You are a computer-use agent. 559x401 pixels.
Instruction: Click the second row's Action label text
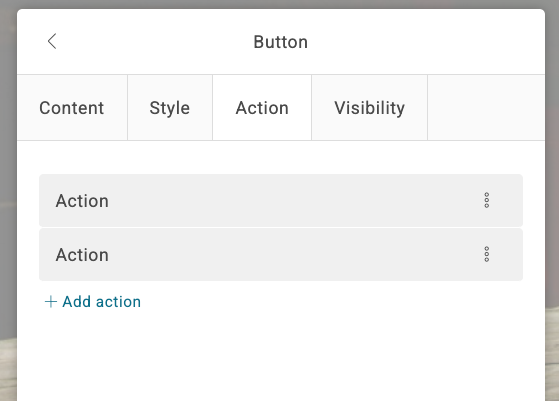click(x=82, y=255)
